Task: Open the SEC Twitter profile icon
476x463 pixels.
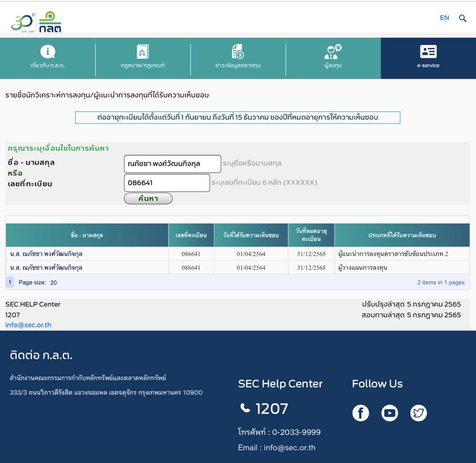Action: click(418, 413)
